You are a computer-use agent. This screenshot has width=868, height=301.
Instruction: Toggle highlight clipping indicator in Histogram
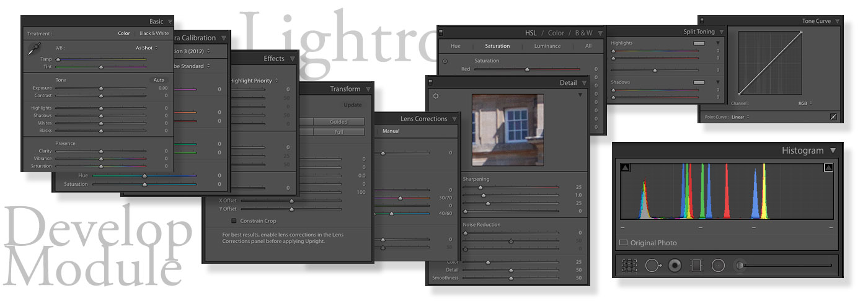(x=828, y=167)
